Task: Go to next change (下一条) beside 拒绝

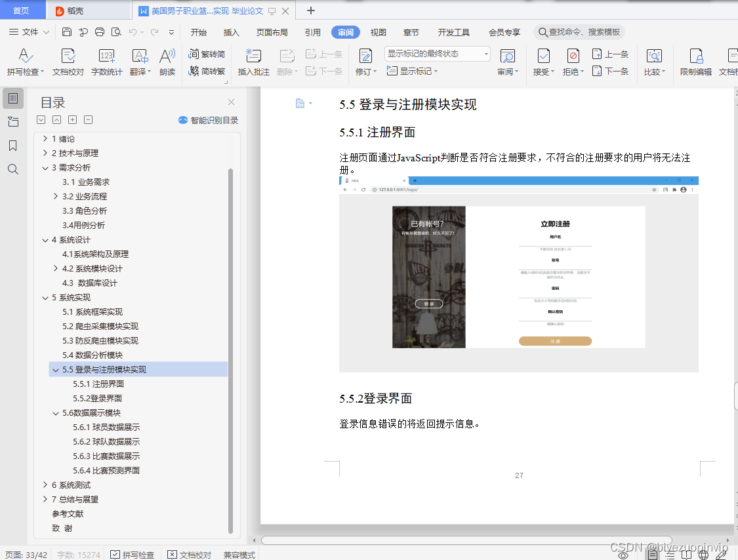Action: coord(611,71)
